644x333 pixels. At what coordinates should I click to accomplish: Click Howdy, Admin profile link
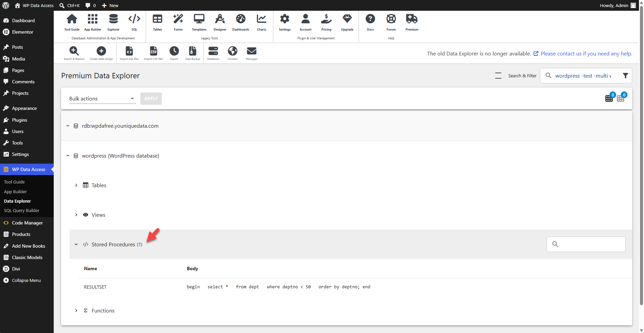point(618,5)
